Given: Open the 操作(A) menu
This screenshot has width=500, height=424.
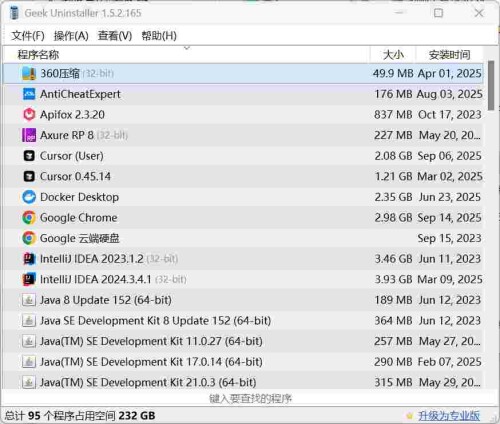Looking at the screenshot, I should 71,36.
